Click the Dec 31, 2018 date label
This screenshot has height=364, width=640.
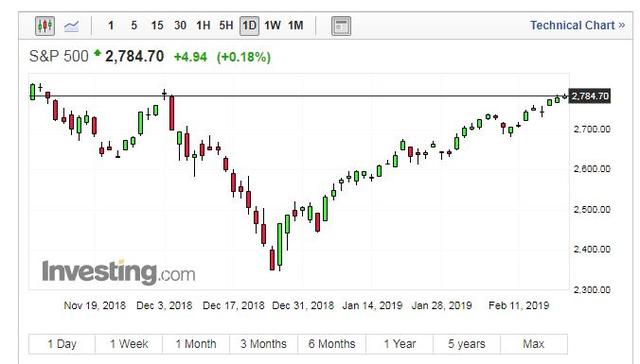coord(303,306)
